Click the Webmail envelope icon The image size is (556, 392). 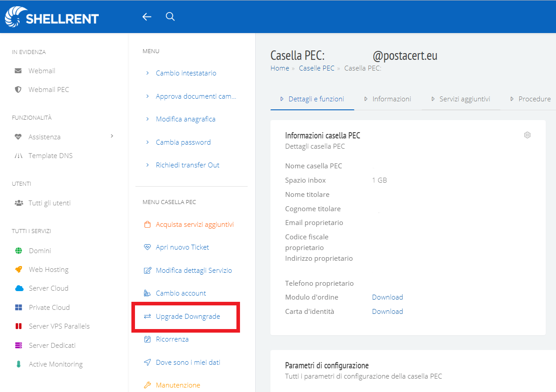point(18,71)
